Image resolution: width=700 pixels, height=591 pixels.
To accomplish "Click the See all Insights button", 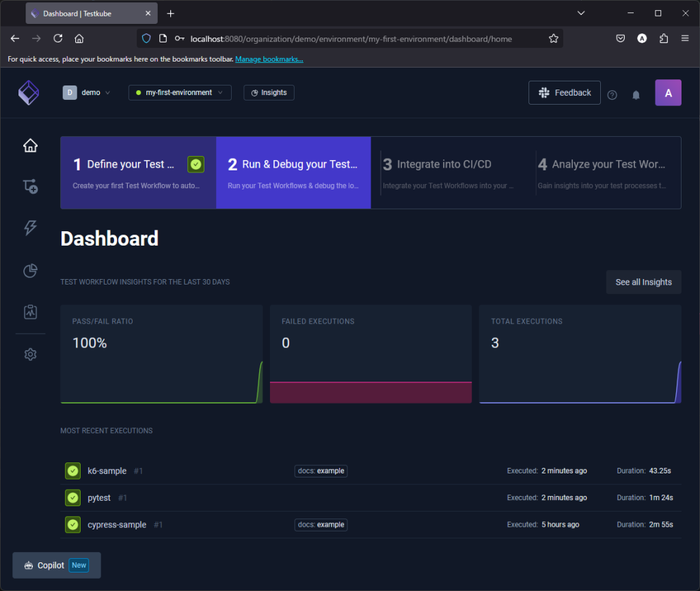I will click(643, 282).
